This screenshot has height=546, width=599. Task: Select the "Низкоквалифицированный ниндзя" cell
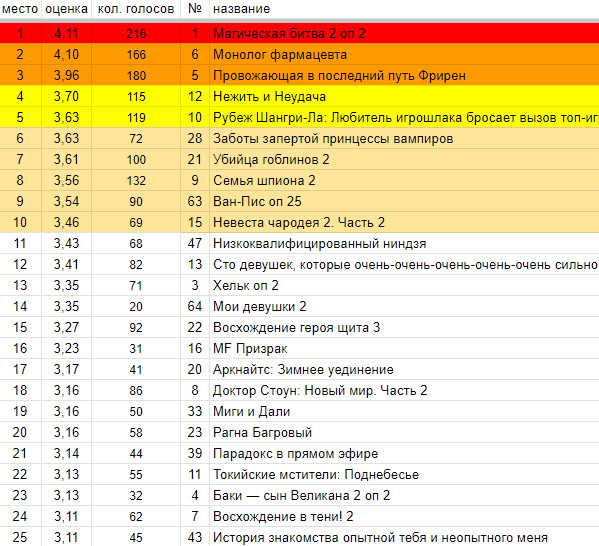(404, 243)
